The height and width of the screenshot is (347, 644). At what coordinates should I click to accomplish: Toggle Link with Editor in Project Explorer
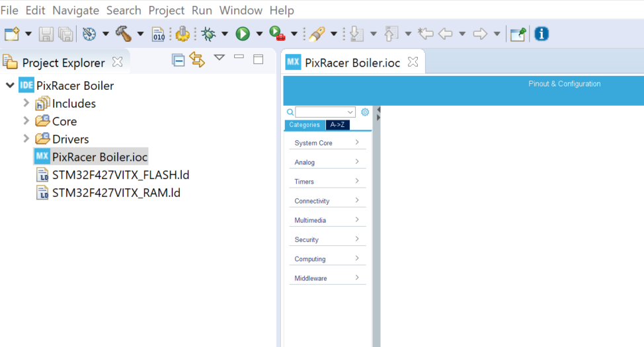pos(197,60)
